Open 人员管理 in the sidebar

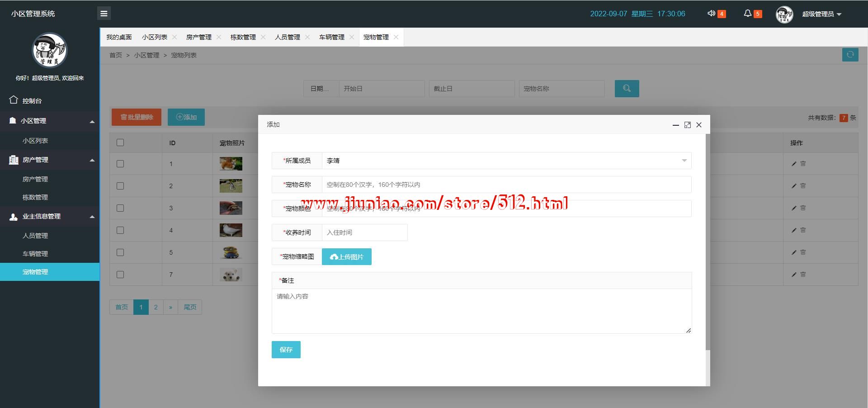35,236
